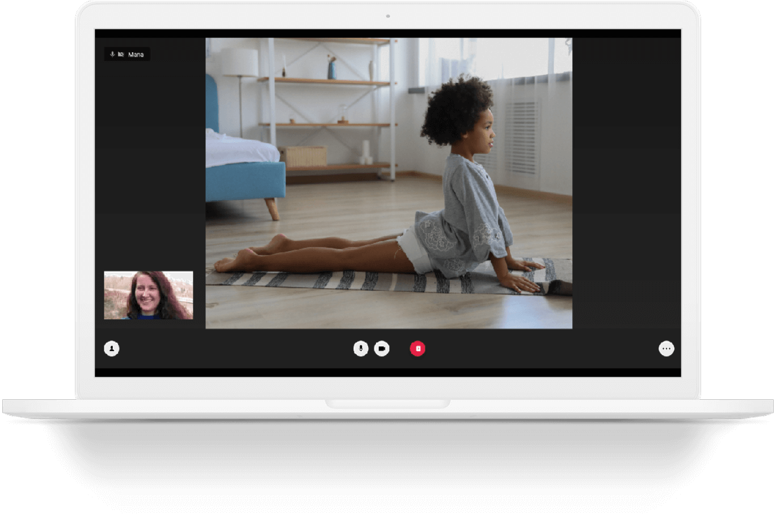Image resolution: width=776 pixels, height=532 pixels.
Task: Select the self-view video thumbnail
Action: point(149,295)
